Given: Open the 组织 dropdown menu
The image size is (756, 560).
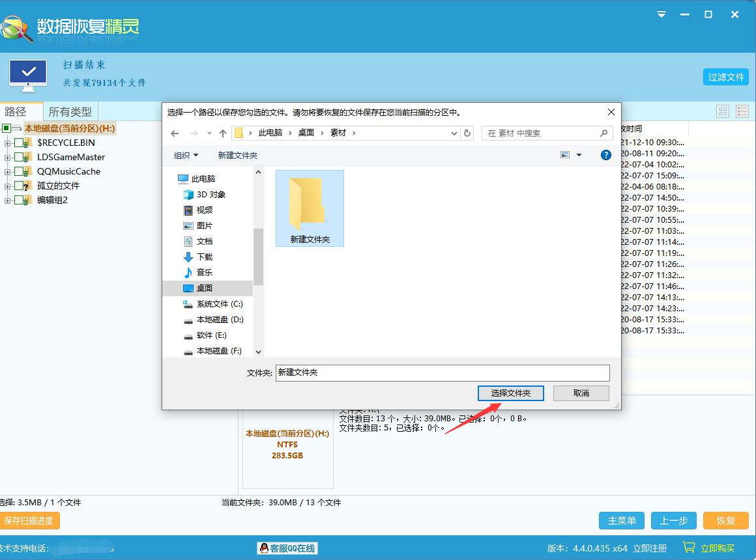Looking at the screenshot, I should (186, 155).
